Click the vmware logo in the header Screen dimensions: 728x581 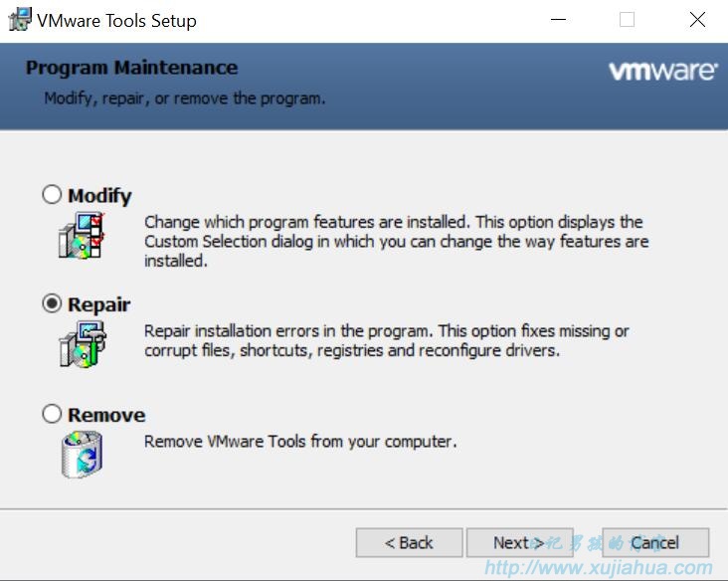pyautogui.click(x=663, y=71)
